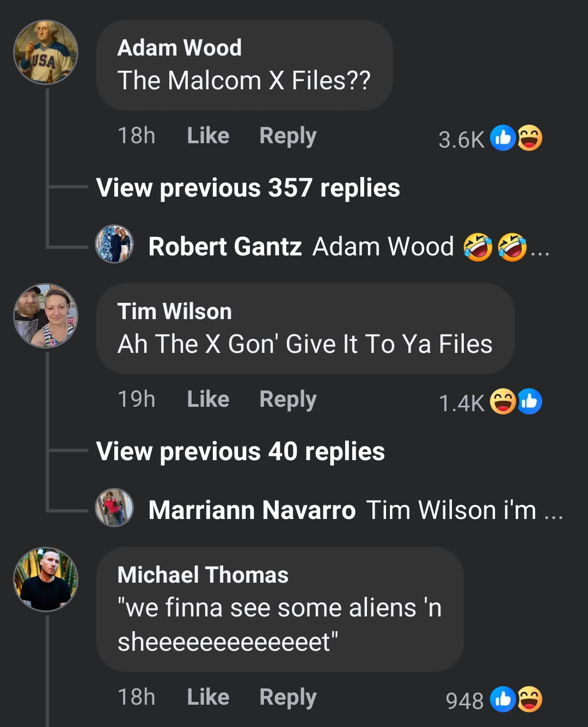This screenshot has width=588, height=727.
Task: Open Robert Gantz's small avatar
Action: pyautogui.click(x=114, y=244)
